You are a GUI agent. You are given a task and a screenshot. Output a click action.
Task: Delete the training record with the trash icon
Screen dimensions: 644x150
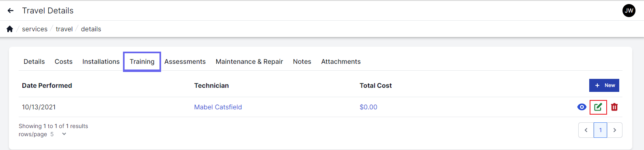(614, 107)
